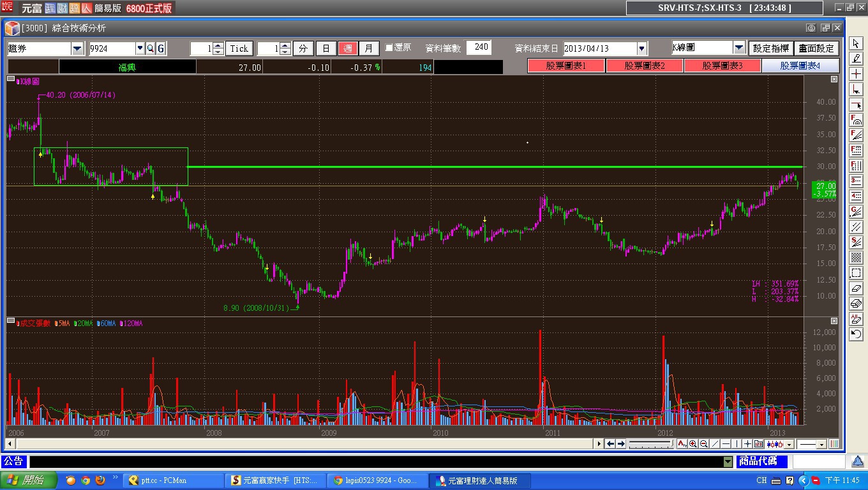868x490 pixels.
Task: Switch chart to weekly (週) period
Action: coord(348,48)
